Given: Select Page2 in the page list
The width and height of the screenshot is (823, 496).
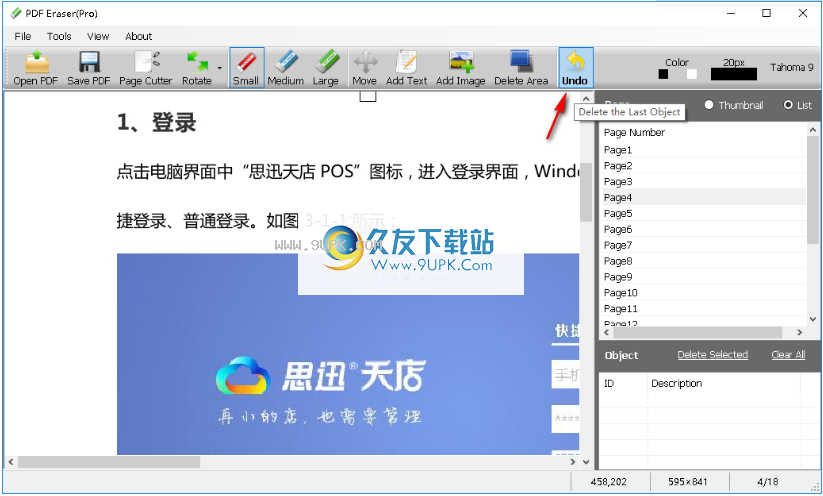Looking at the screenshot, I should tap(702, 166).
